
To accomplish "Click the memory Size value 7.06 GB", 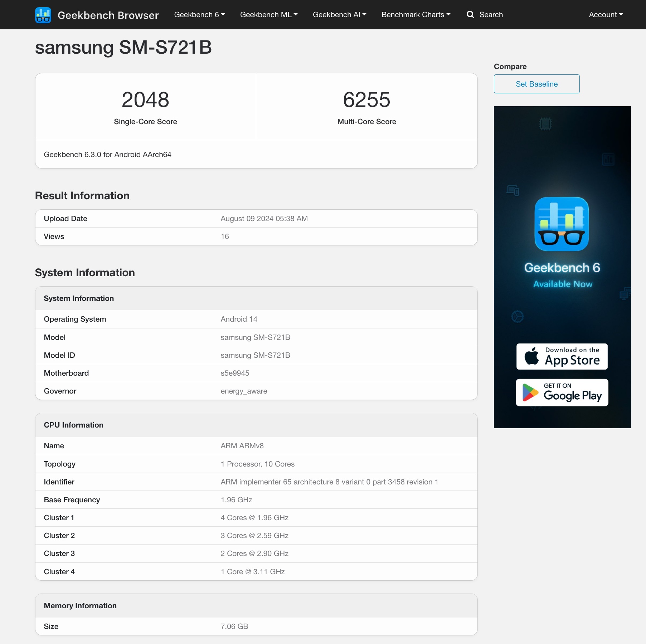I will coord(234,626).
